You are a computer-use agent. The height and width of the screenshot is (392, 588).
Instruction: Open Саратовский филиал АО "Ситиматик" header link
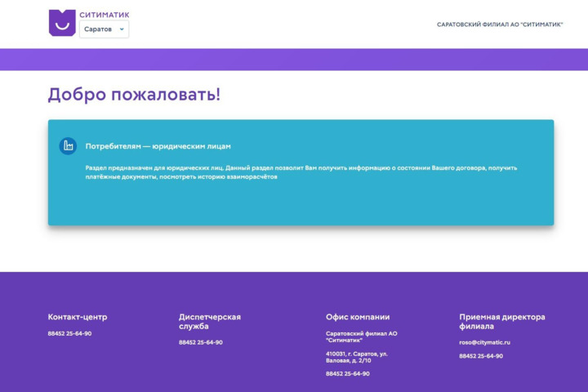click(500, 24)
